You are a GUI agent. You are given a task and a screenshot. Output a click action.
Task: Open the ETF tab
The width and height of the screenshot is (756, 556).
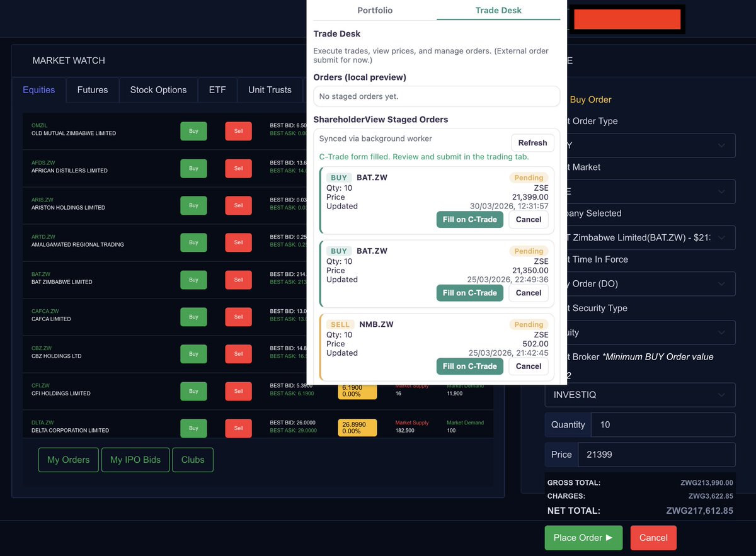click(217, 90)
